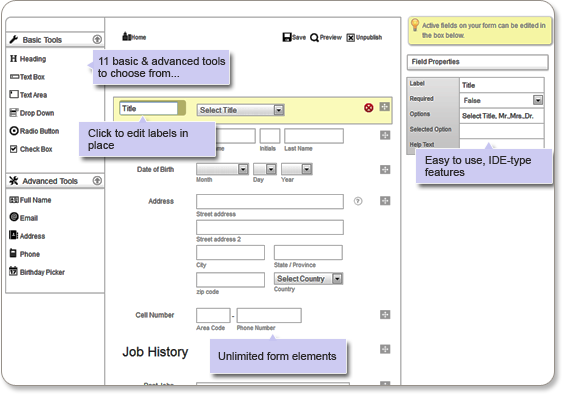Open the Month dropdown for Date of Birth
The height and width of the screenshot is (394, 562).
coord(222,169)
